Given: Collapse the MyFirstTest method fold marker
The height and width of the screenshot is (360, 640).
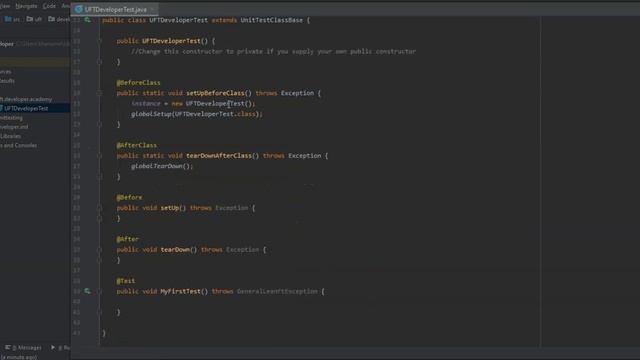Looking at the screenshot, I should (99, 291).
